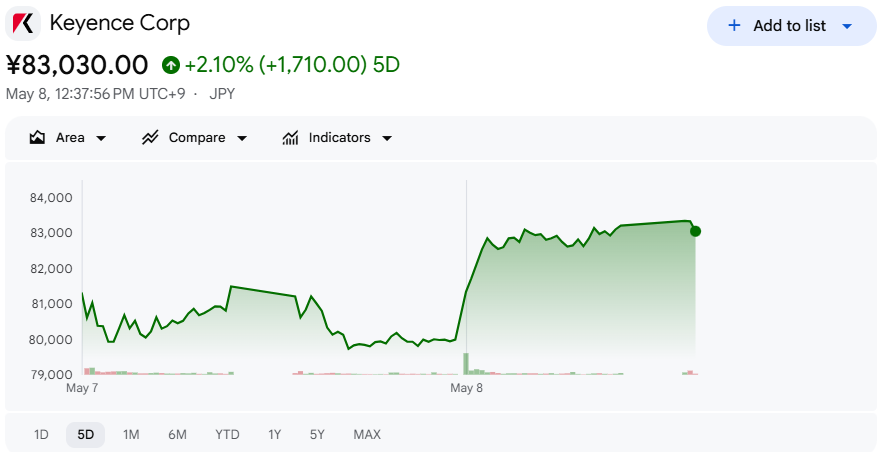The image size is (887, 452).
Task: Click the Indicators chart icon
Action: coord(290,137)
